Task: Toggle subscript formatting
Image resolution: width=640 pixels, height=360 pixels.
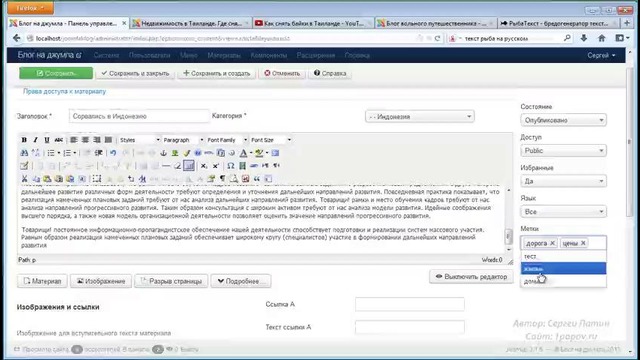Action: [203, 166]
